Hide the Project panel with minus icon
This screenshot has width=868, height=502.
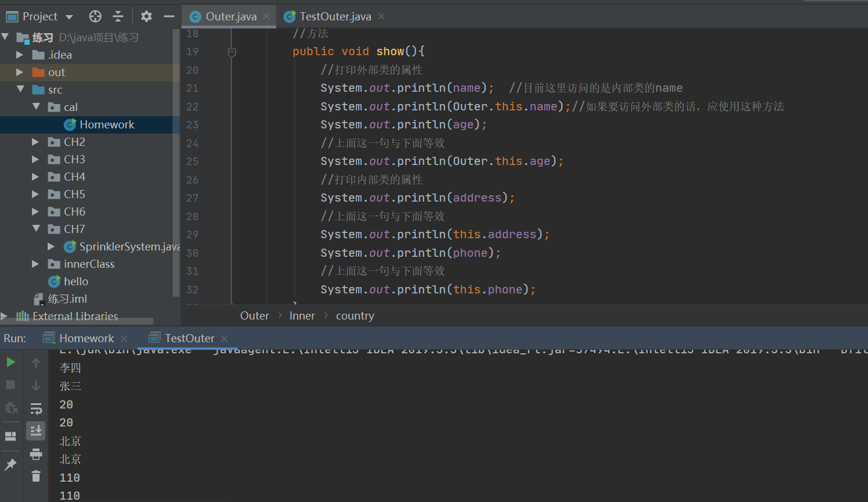pos(169,16)
